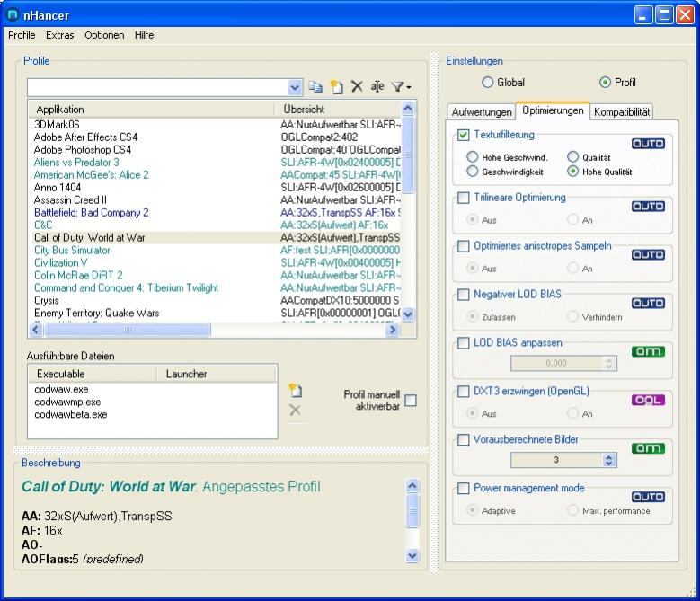This screenshot has width=700, height=601.
Task: Select Aliens vs Predator 3 profile
Action: pyautogui.click(x=217, y=162)
